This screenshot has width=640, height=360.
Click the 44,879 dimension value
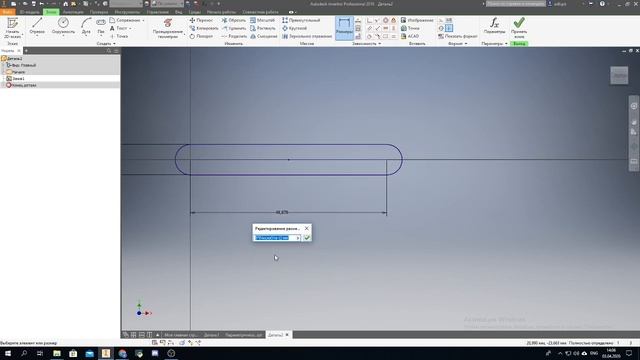[282, 212]
